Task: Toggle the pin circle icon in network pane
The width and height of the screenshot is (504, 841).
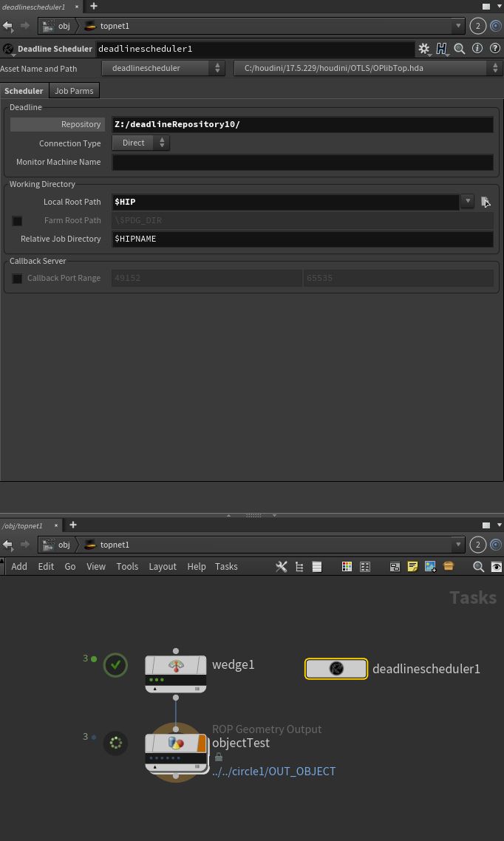Action: click(x=495, y=545)
